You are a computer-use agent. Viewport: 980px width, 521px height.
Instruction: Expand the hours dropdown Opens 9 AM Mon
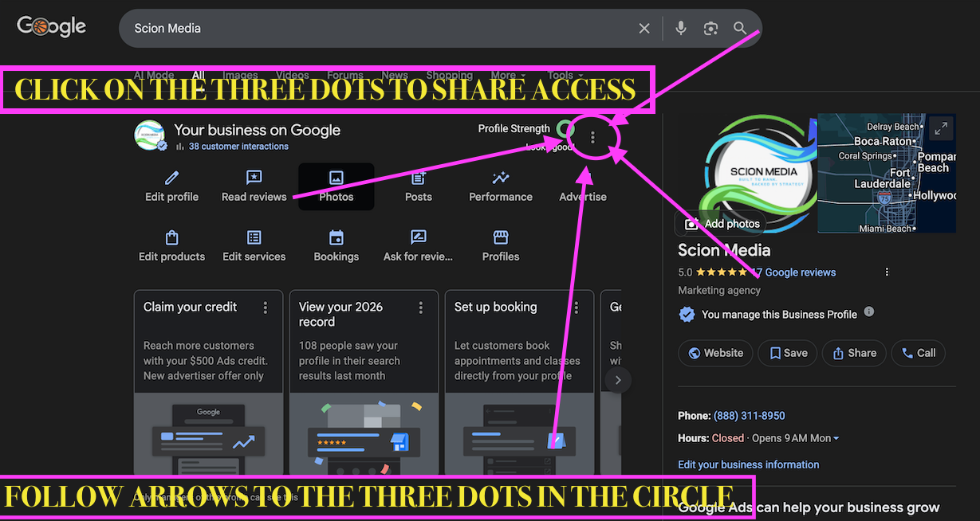(795, 438)
